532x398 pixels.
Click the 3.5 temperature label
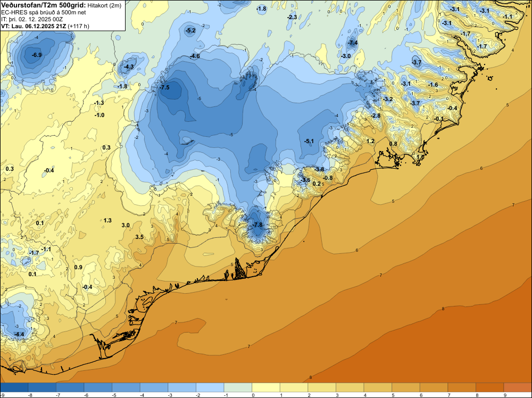(139, 237)
